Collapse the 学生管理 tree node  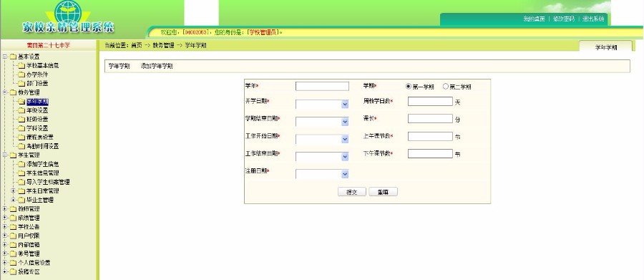point(4,155)
